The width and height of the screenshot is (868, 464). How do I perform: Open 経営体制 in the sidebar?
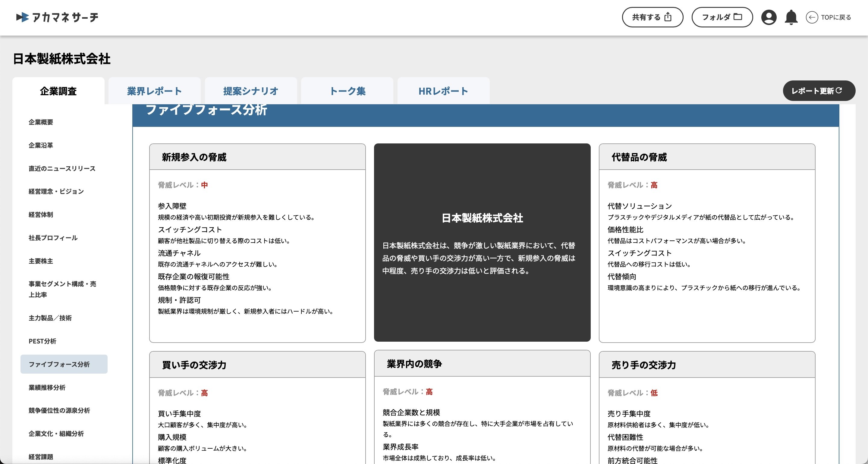[41, 215]
